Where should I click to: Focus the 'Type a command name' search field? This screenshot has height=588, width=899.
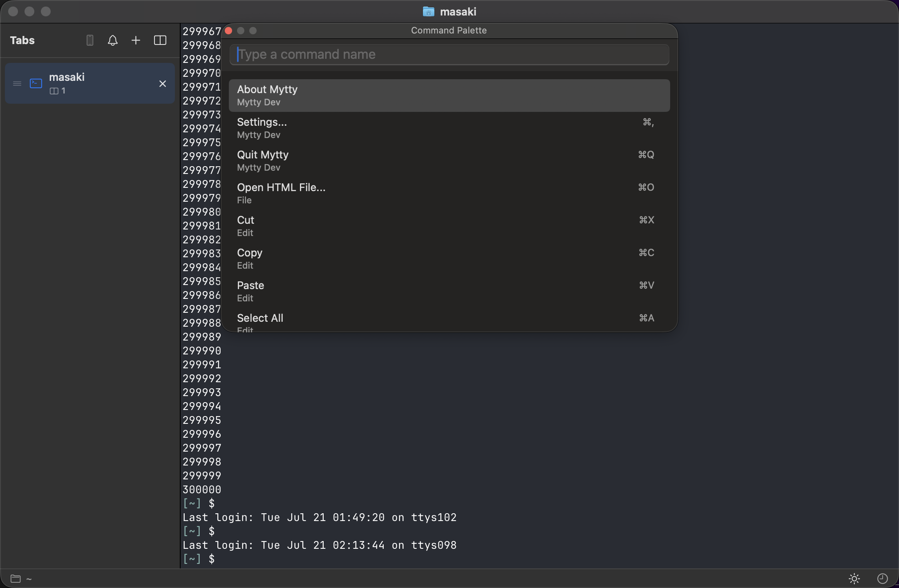click(449, 54)
